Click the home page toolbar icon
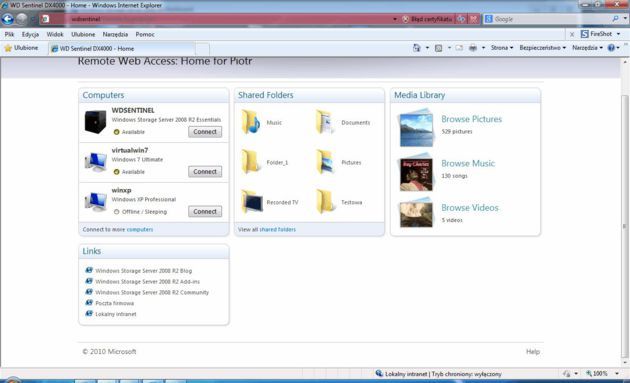Image resolution: width=630 pixels, height=383 pixels. point(416,48)
